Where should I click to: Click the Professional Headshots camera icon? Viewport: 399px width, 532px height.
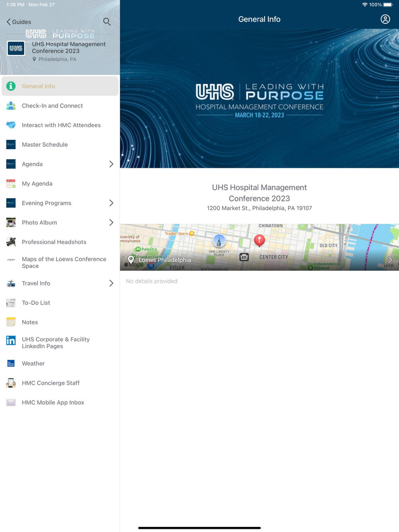[11, 242]
